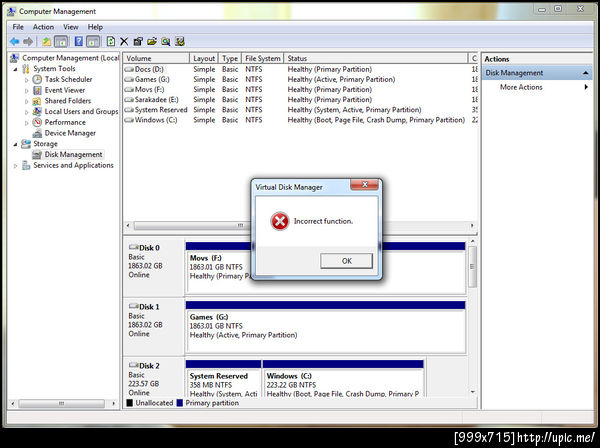600x448 pixels.
Task: Sort by the Layout column header
Action: point(204,58)
